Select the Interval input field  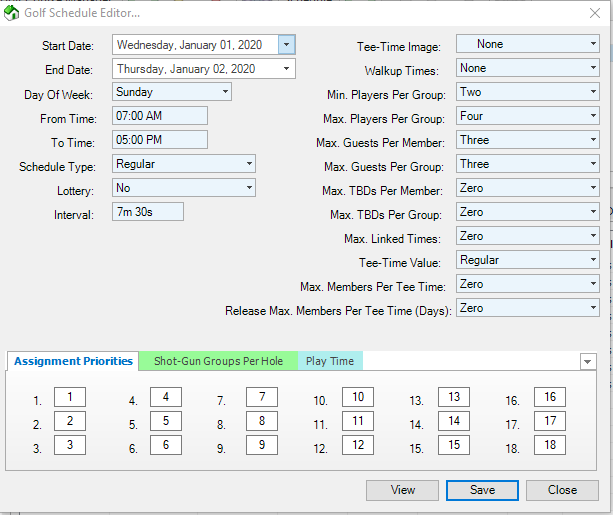147,212
